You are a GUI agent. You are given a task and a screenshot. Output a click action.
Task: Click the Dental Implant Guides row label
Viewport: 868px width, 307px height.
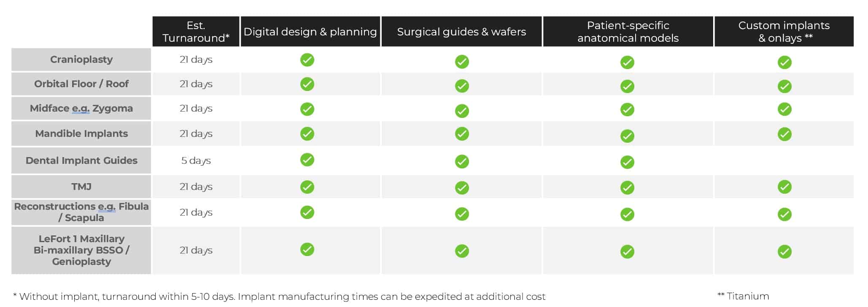click(x=81, y=160)
